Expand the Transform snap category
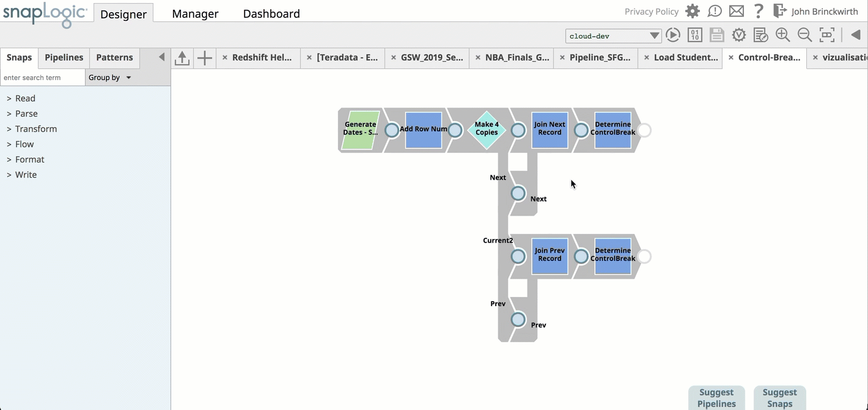 click(35, 129)
